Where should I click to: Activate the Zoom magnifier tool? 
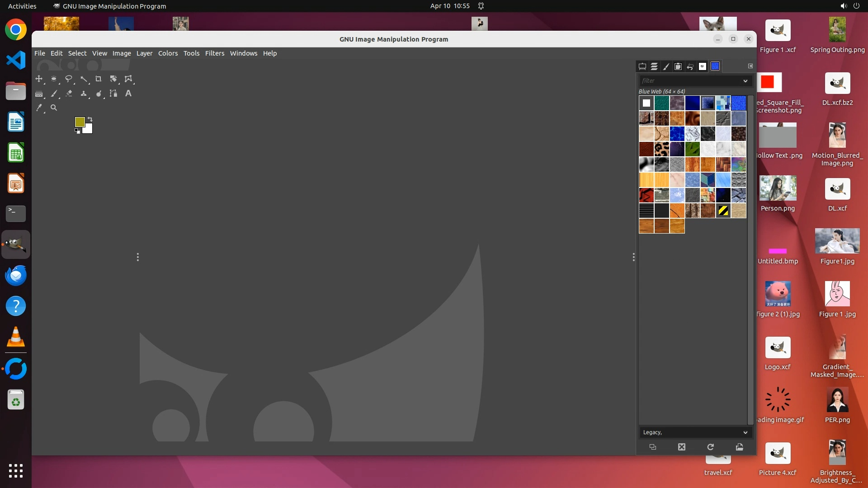click(54, 108)
